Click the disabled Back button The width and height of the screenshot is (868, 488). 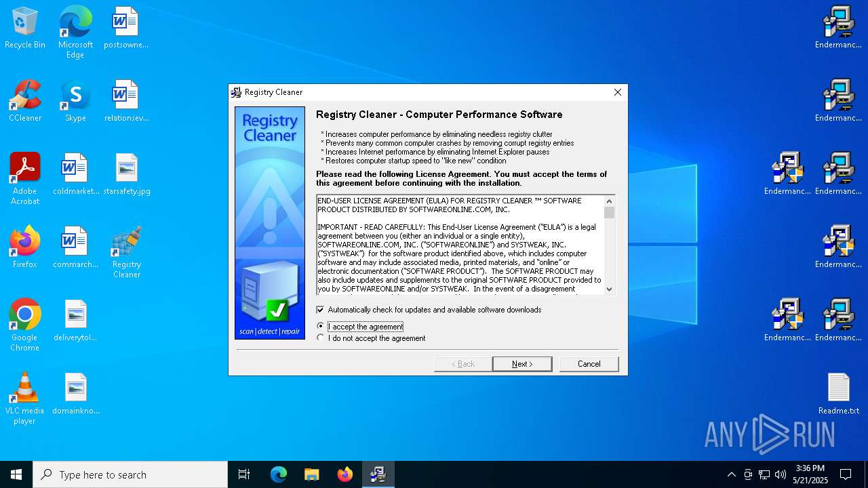coord(463,364)
